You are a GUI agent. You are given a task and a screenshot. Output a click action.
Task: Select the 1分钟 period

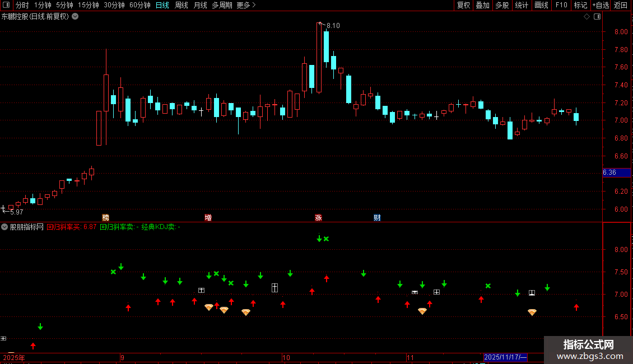[x=43, y=5]
